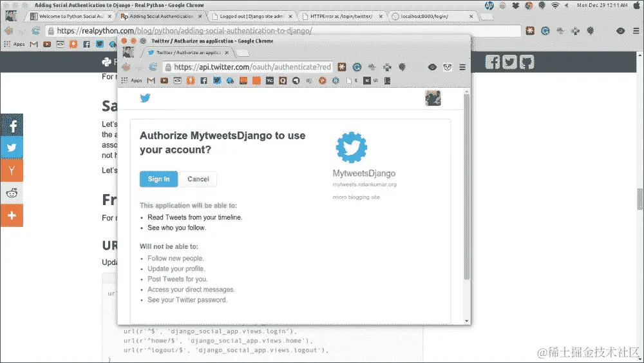644x363 pixels.
Task: Click the panda extension icon in popup toolbar
Action: [x=448, y=67]
